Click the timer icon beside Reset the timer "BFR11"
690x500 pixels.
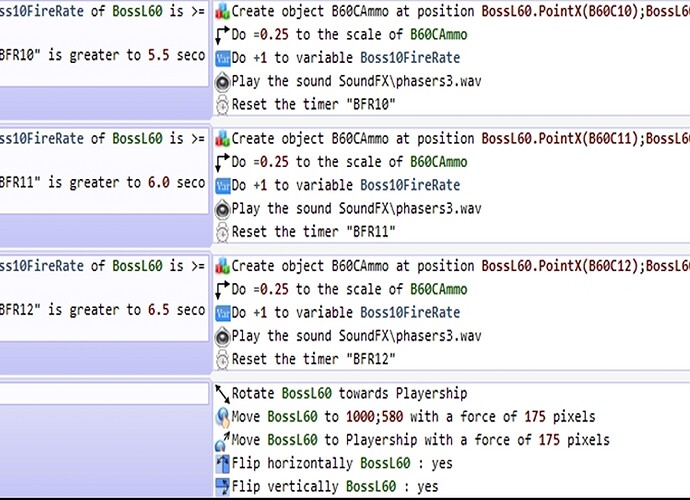tap(223, 232)
